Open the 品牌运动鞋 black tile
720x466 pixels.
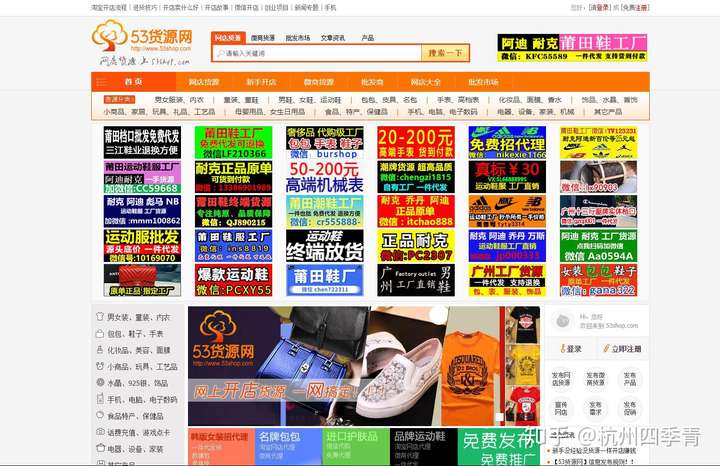point(423,447)
